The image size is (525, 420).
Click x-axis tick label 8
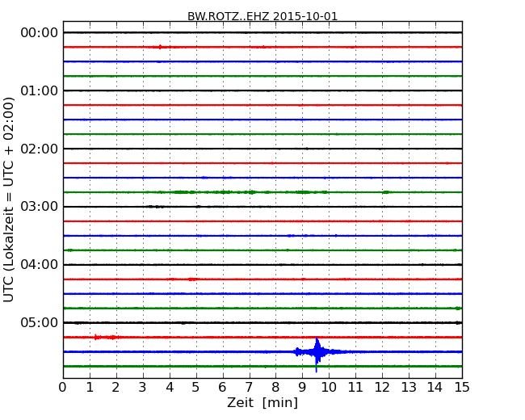[275, 388]
